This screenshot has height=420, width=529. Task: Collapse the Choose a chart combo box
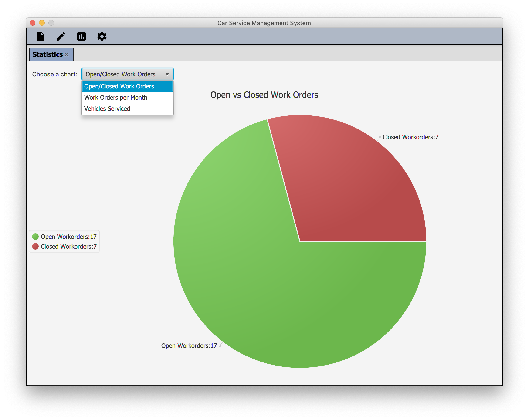click(127, 74)
